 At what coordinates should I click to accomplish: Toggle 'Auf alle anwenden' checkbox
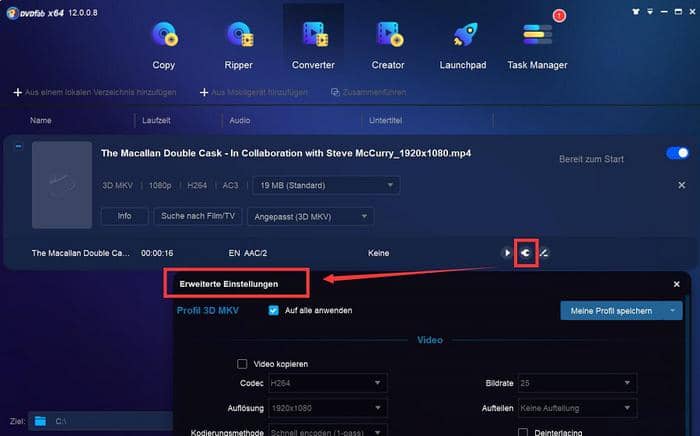click(x=274, y=310)
